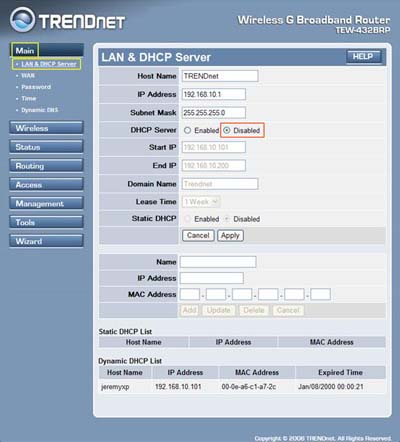Click the Start IP field

[214, 147]
